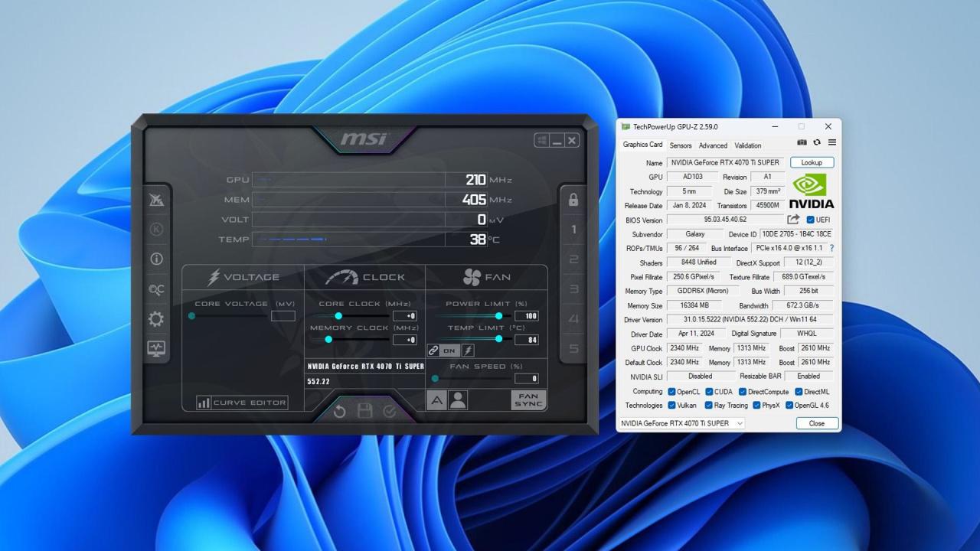Click the Core Voltage value field
Screen dimensions: 980x551
click(x=283, y=316)
